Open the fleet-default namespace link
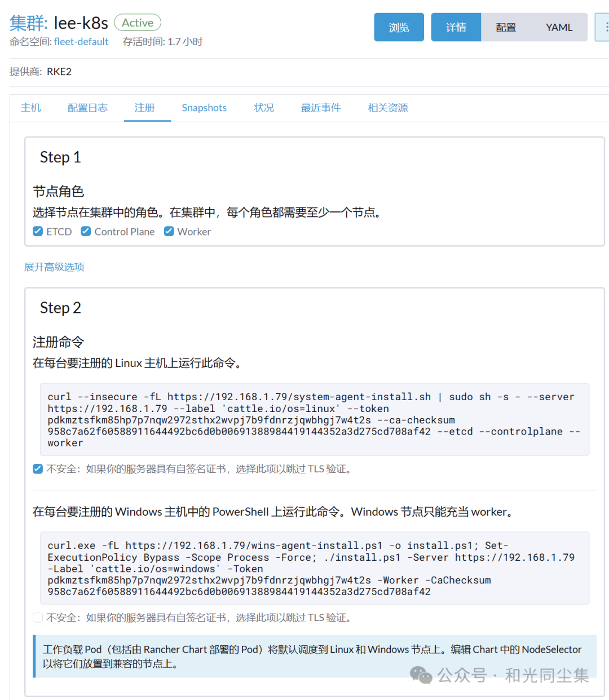Screen dimensions: 609x700 81,42
